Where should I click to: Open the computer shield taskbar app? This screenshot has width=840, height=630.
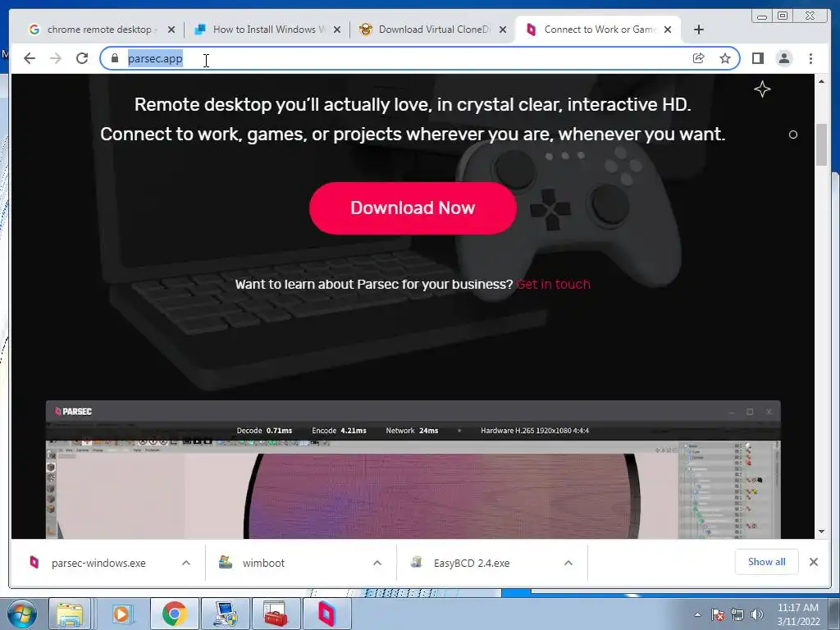[x=225, y=614]
